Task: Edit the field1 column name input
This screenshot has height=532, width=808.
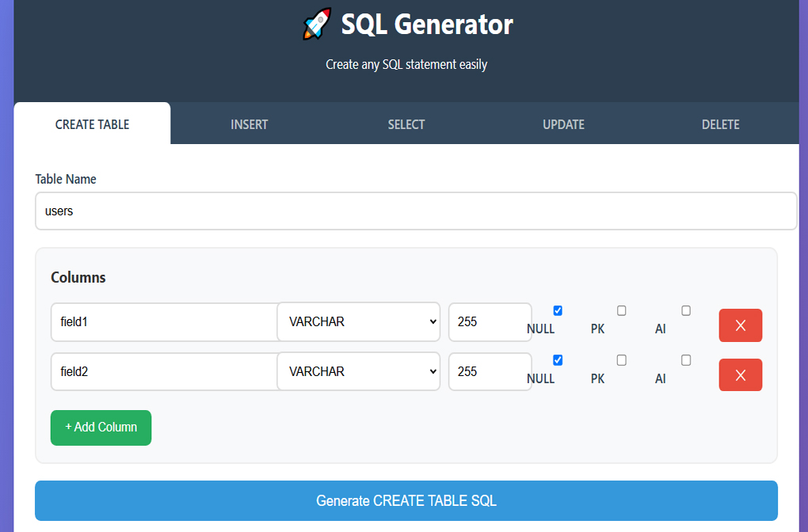Action: pos(165,322)
